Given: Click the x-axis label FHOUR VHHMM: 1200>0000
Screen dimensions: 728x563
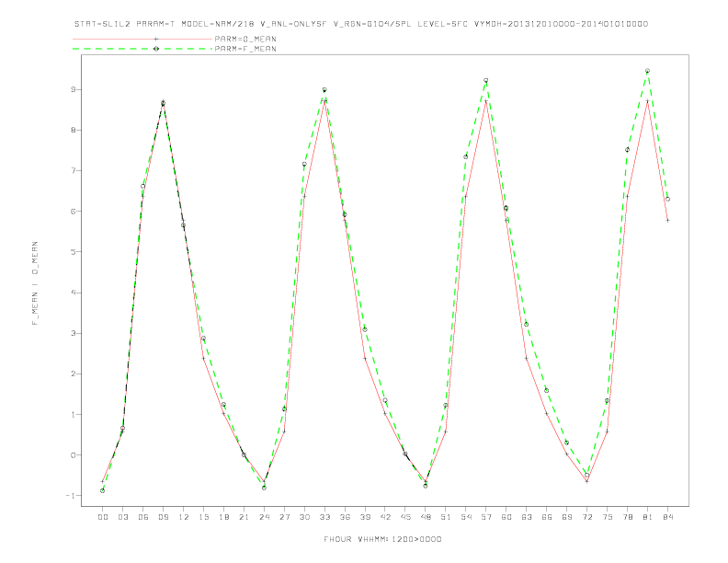Looking at the screenshot, I should pos(382,539).
